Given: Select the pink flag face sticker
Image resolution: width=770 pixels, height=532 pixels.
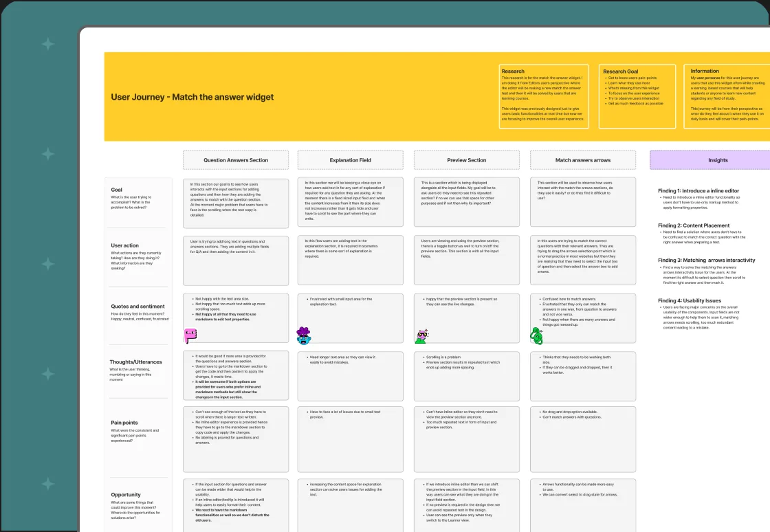Looking at the screenshot, I should [190, 336].
